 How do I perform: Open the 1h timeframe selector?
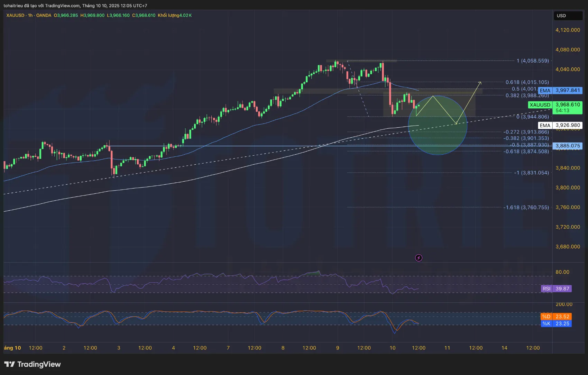tap(30, 15)
